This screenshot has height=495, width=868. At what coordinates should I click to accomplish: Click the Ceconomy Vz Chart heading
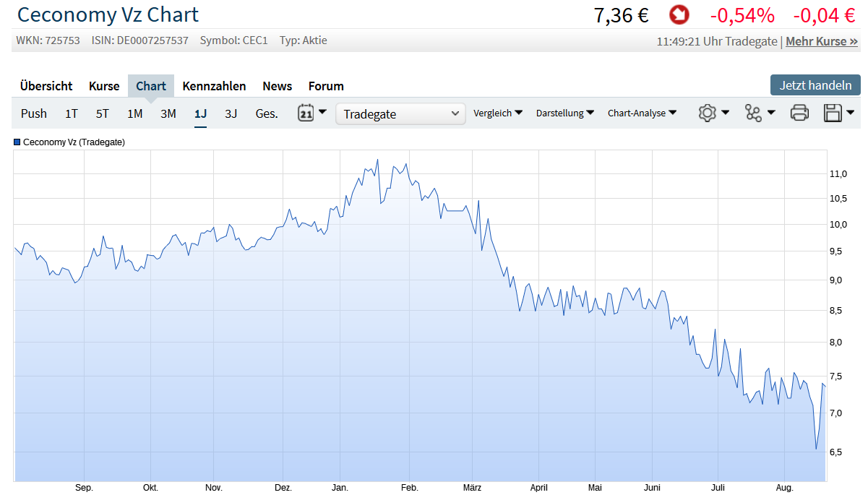pyautogui.click(x=108, y=14)
